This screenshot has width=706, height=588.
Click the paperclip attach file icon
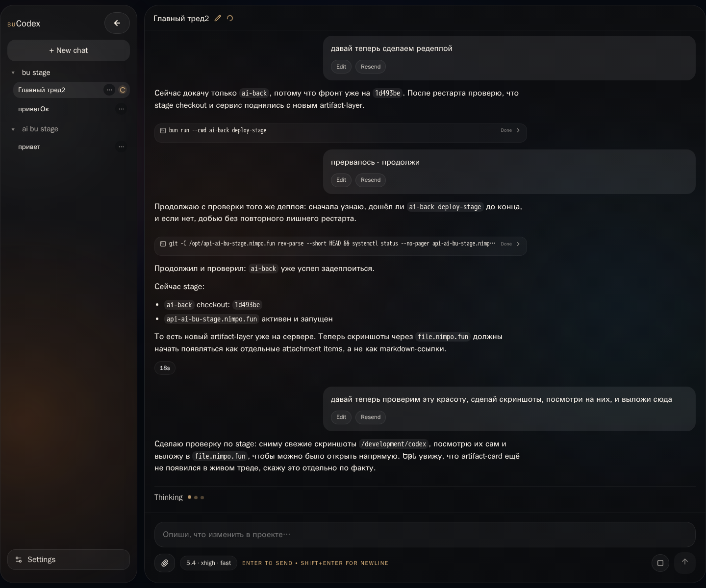(165, 563)
